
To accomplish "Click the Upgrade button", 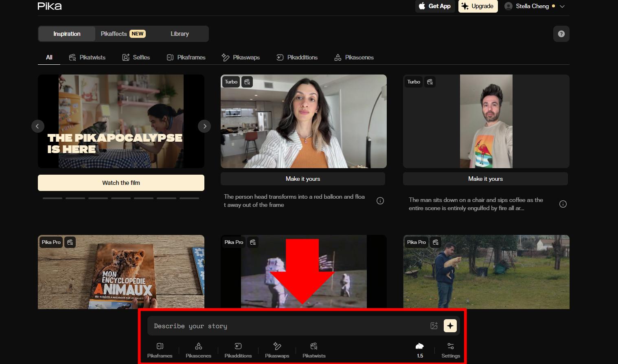I will tap(478, 6).
